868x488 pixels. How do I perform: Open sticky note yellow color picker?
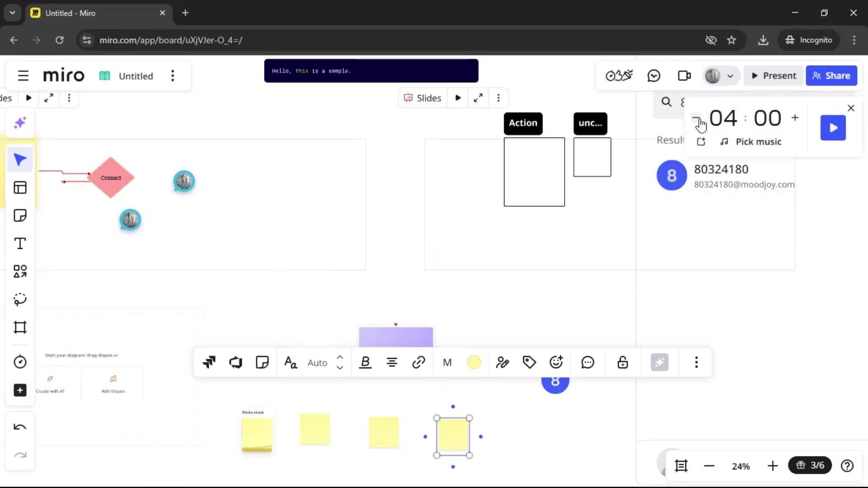[474, 362]
